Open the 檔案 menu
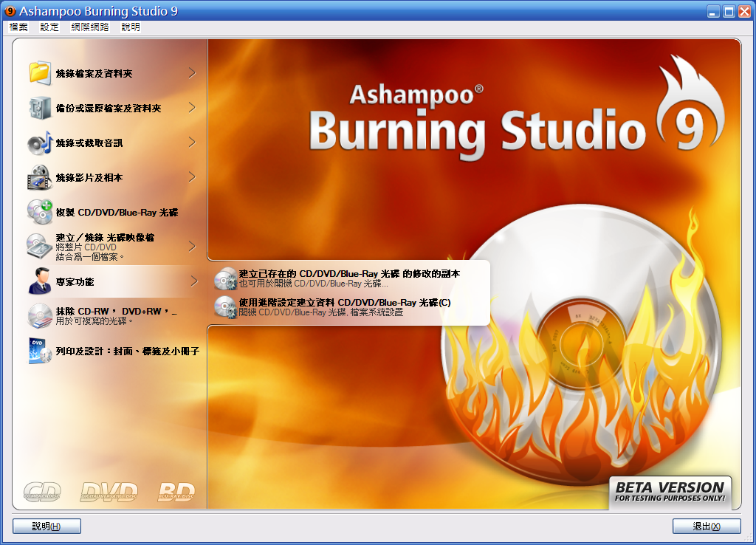 pyautogui.click(x=18, y=27)
